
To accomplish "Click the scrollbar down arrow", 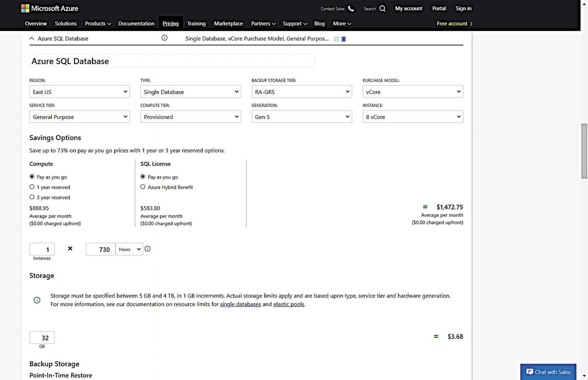I will click(x=584, y=376).
